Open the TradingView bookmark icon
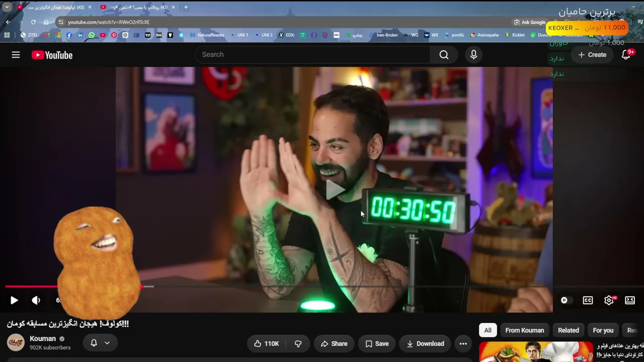Screen dimensions: 644x362 point(147,35)
